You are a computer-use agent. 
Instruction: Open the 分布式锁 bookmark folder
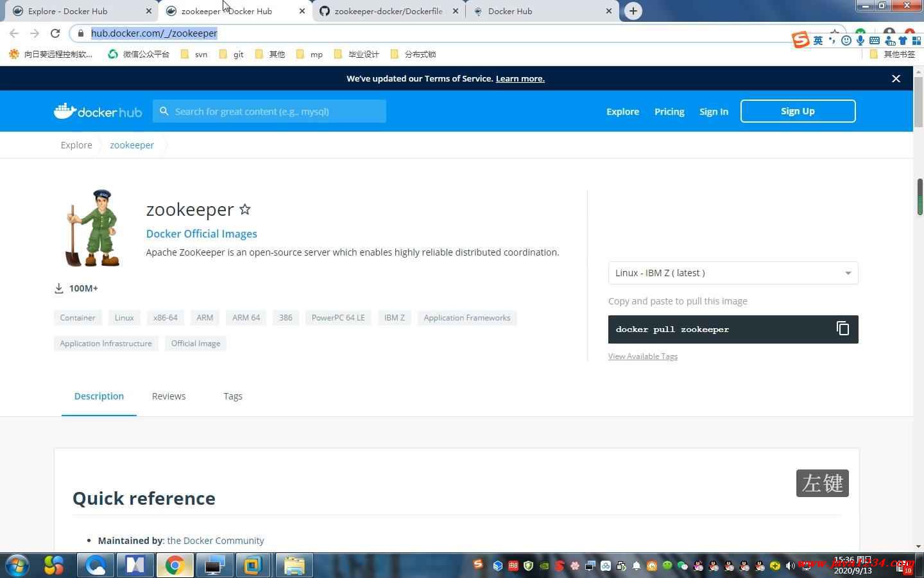pyautogui.click(x=413, y=55)
